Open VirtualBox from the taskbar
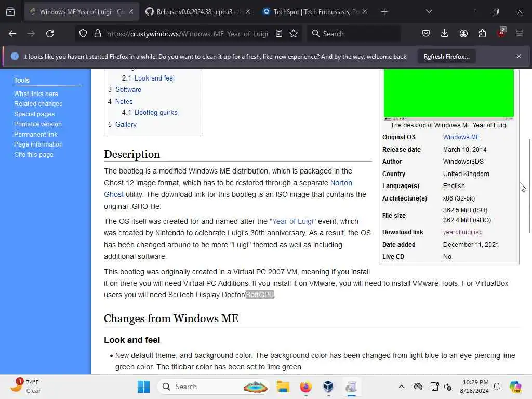 328,387
